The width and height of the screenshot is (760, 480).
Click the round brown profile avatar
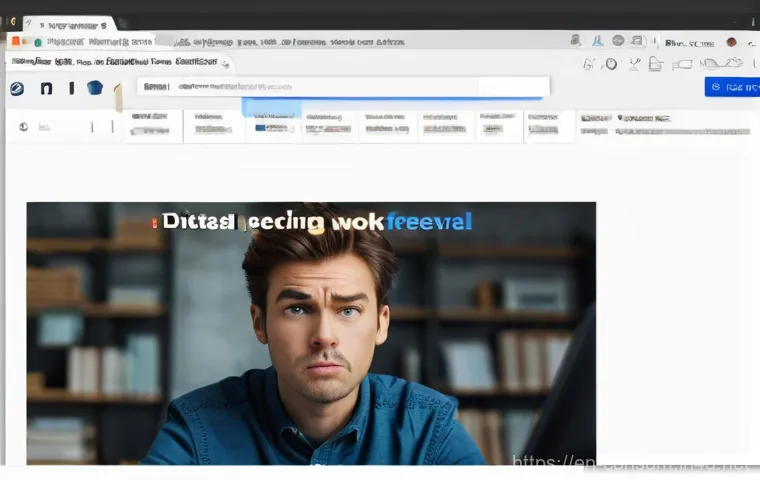pyautogui.click(x=731, y=42)
